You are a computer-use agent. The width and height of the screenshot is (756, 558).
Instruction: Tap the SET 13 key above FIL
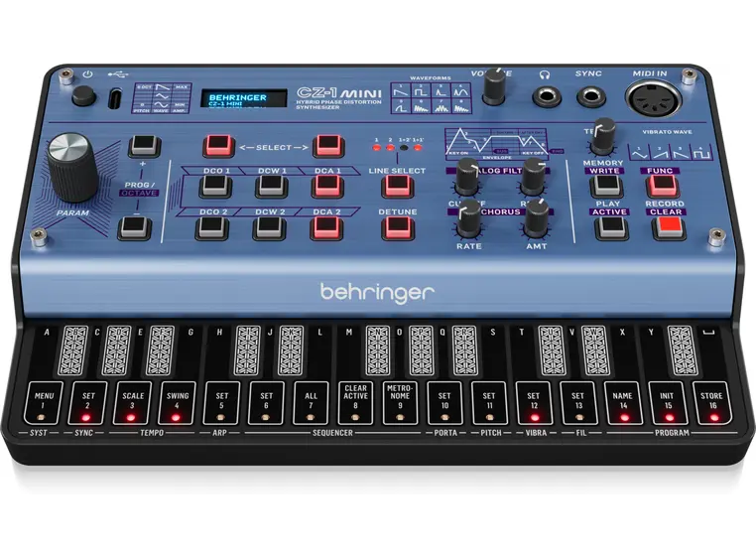(x=578, y=403)
